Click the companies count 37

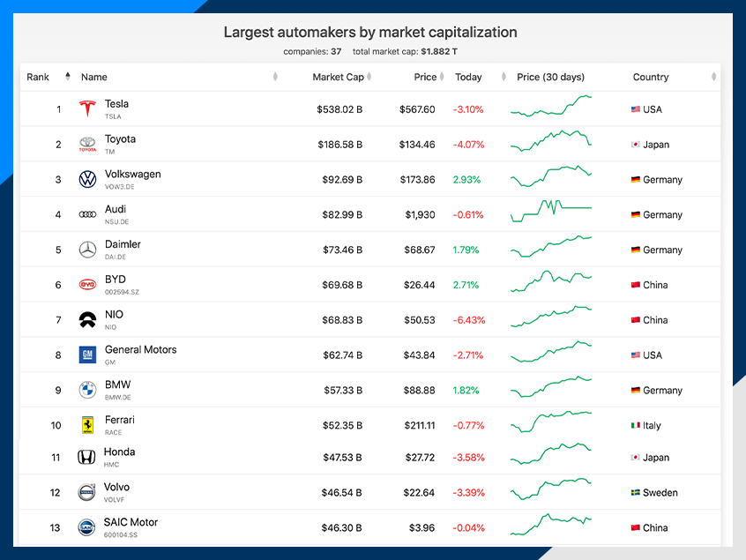[336, 51]
